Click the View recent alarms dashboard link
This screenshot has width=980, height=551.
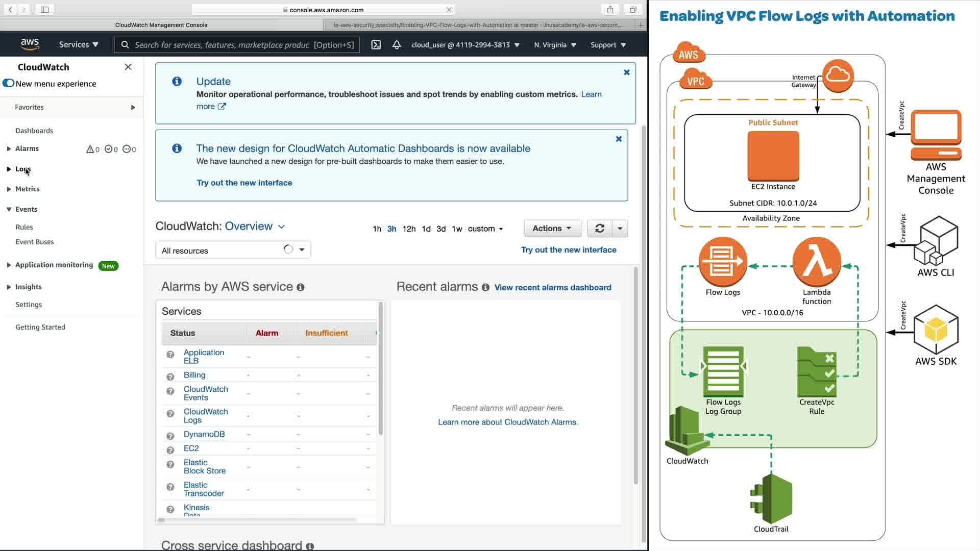553,288
